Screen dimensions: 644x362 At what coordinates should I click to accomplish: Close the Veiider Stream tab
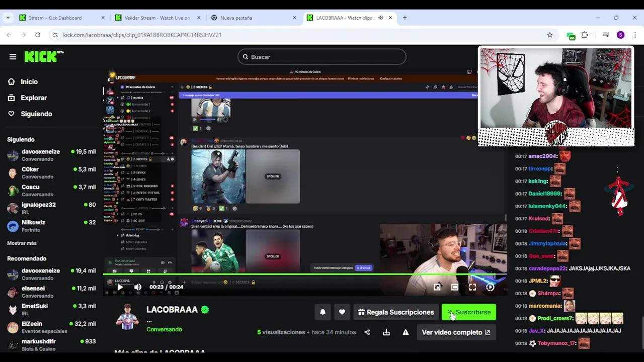point(198,18)
